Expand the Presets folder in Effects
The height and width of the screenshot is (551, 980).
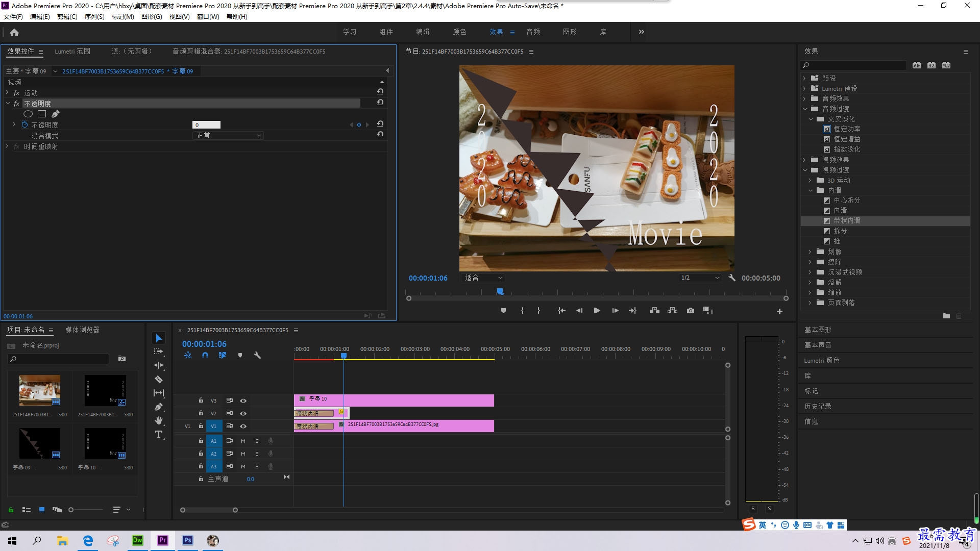pos(804,78)
